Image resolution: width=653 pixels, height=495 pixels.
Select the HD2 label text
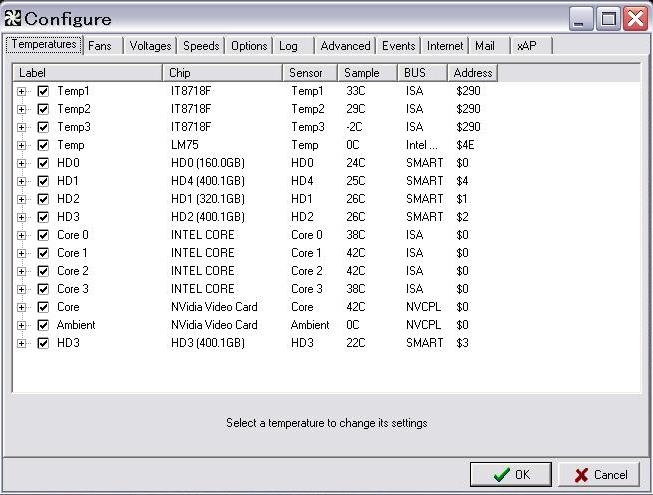click(68, 199)
